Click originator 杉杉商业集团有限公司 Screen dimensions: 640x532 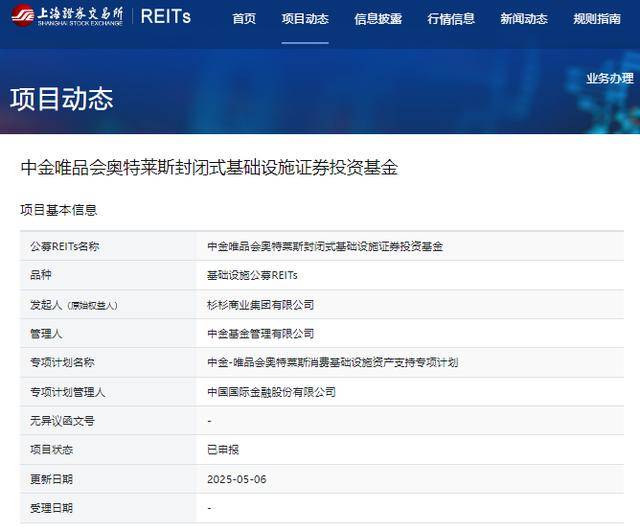[260, 304]
